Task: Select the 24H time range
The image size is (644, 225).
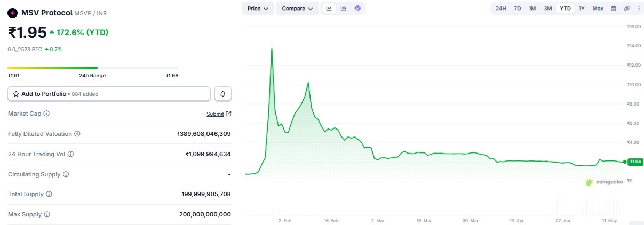Action: (500, 9)
